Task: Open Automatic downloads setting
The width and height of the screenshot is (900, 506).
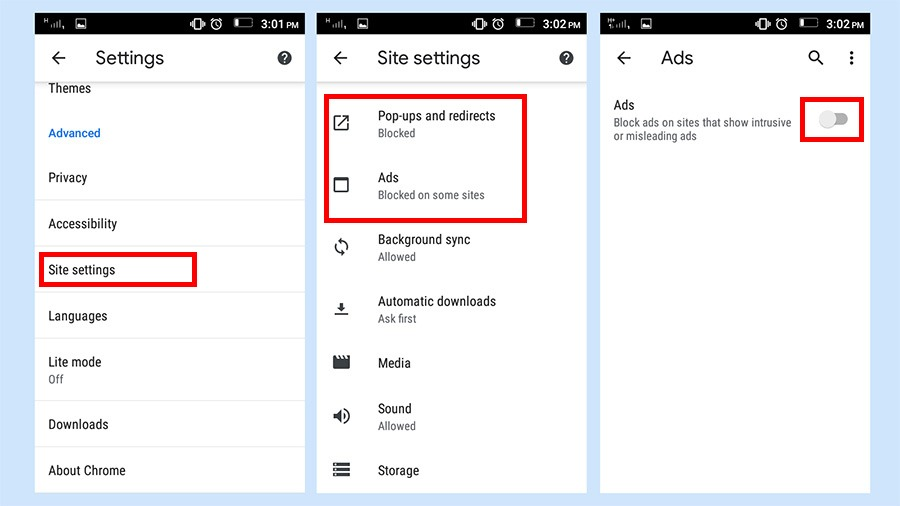Action: (x=452, y=309)
